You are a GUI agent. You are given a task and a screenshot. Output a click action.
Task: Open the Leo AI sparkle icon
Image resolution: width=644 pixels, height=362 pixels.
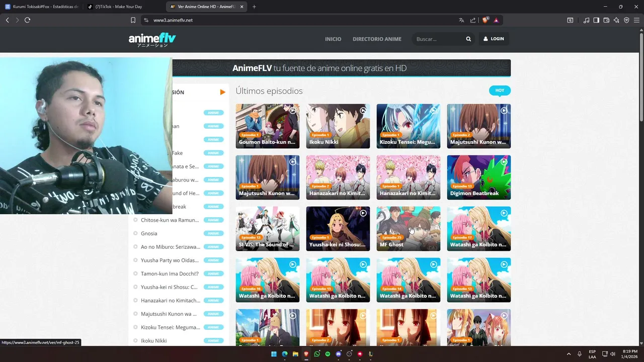[x=616, y=20]
